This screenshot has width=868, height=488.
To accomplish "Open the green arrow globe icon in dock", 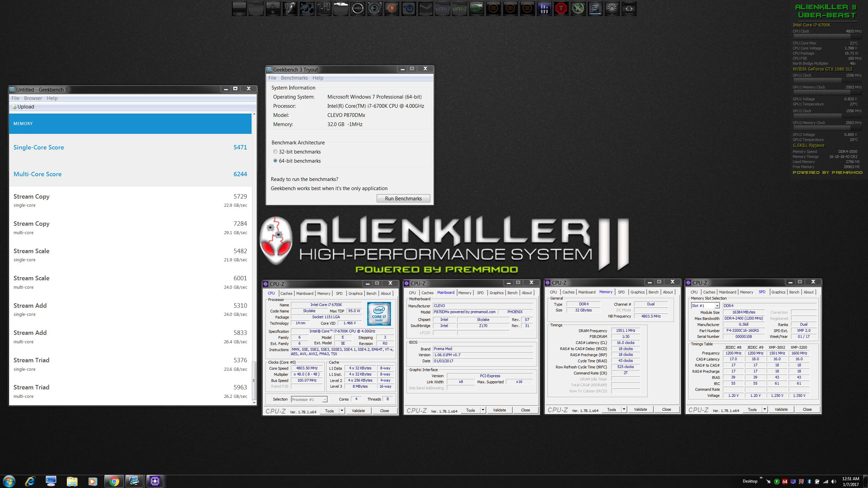I will [x=578, y=8].
